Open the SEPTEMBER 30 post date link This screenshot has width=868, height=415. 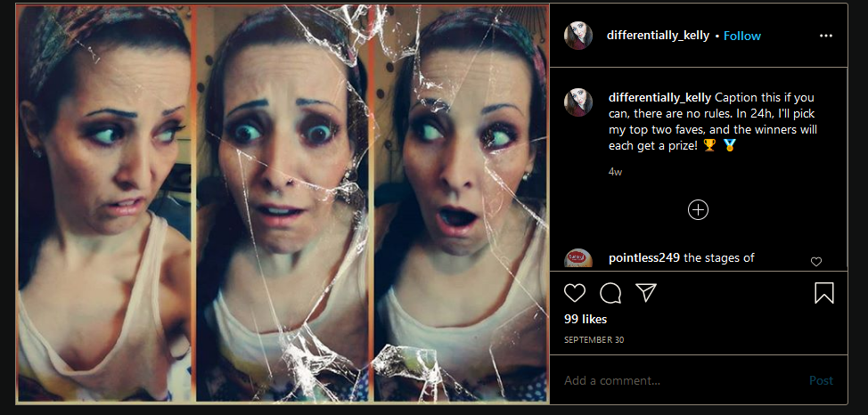click(594, 339)
